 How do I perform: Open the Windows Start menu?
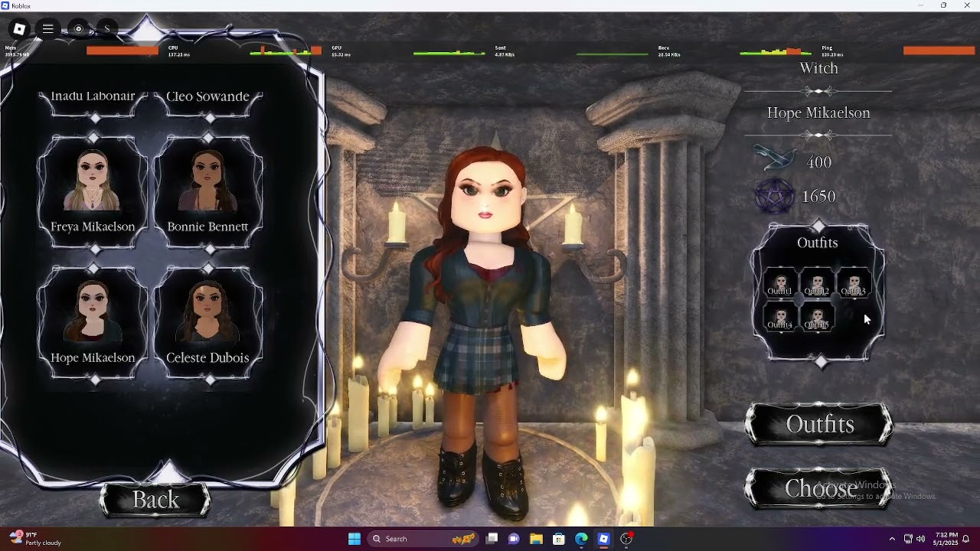pyautogui.click(x=354, y=539)
